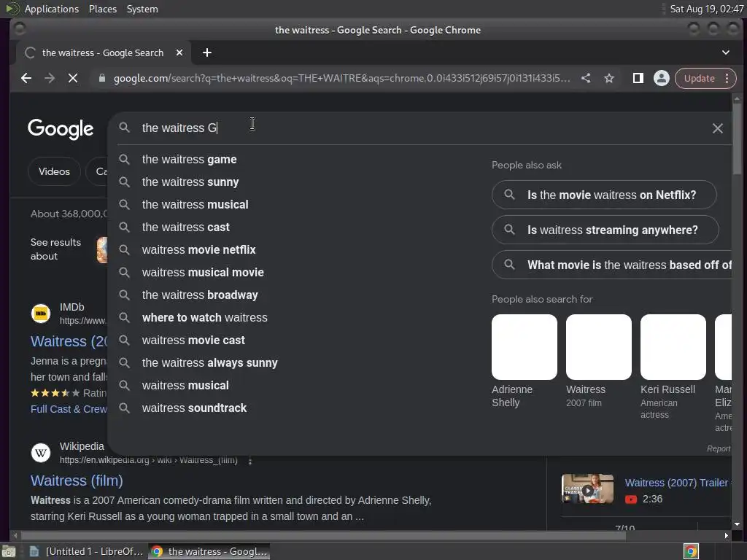Click the browser forward arrow
The image size is (747, 560).
pos(50,78)
